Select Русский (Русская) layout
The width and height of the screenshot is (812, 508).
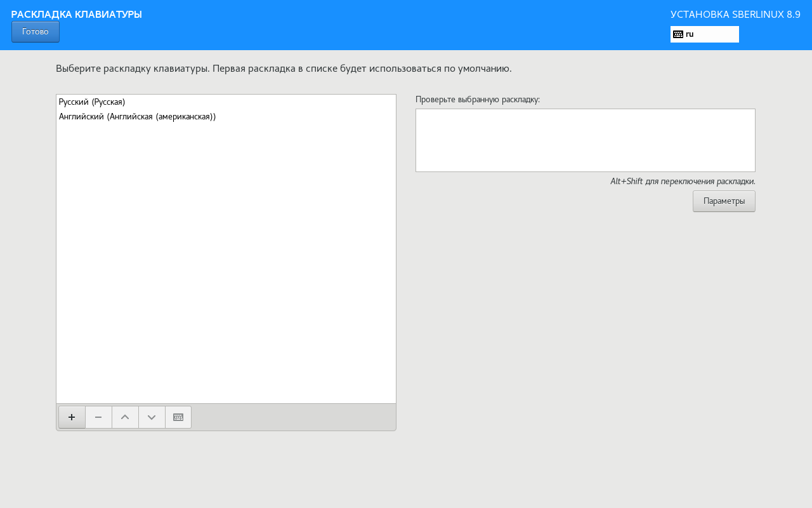(x=92, y=102)
